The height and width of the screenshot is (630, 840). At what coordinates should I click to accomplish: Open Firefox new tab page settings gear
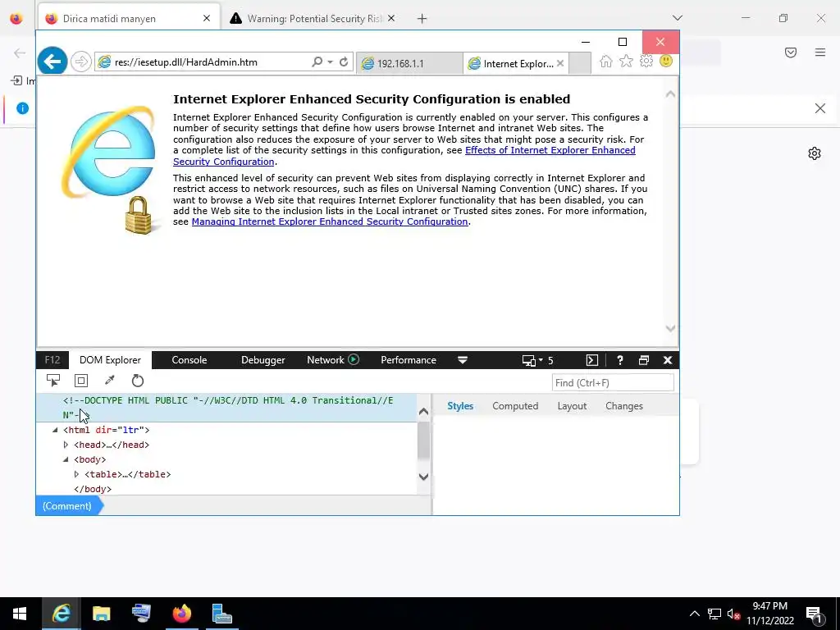tap(815, 153)
